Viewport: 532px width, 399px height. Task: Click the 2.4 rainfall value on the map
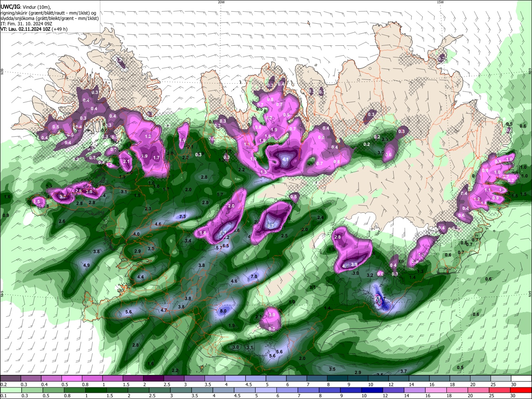pos(320,217)
